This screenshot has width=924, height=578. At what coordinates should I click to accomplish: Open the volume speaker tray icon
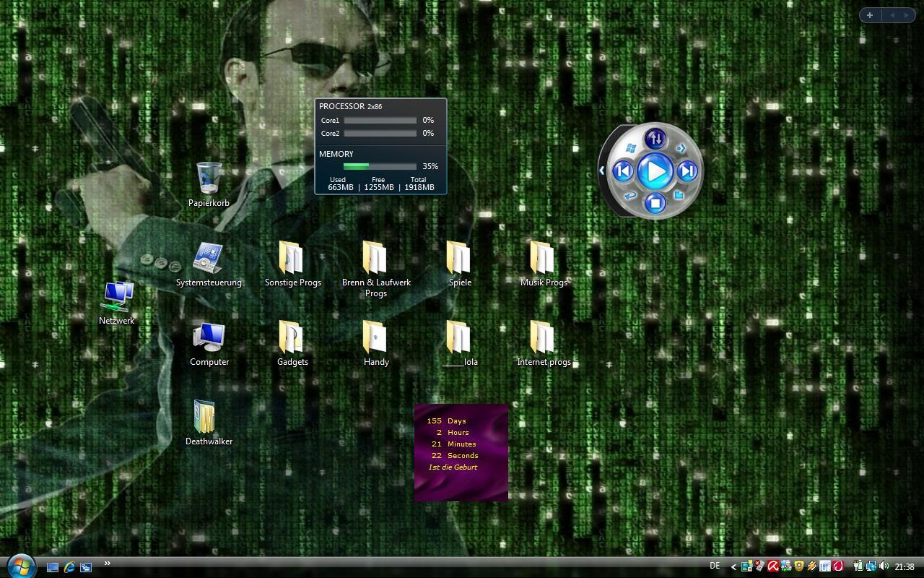(x=884, y=566)
